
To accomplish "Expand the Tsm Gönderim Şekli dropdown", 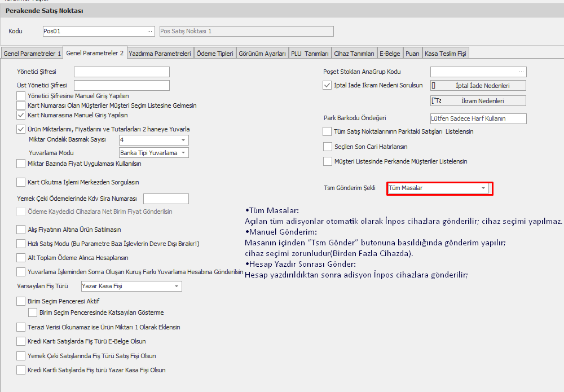I will click(483, 188).
